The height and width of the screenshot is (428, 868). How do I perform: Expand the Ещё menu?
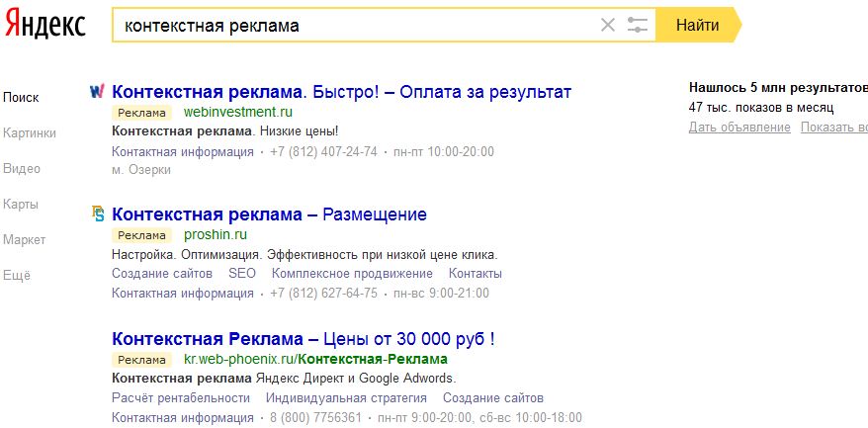tap(17, 276)
